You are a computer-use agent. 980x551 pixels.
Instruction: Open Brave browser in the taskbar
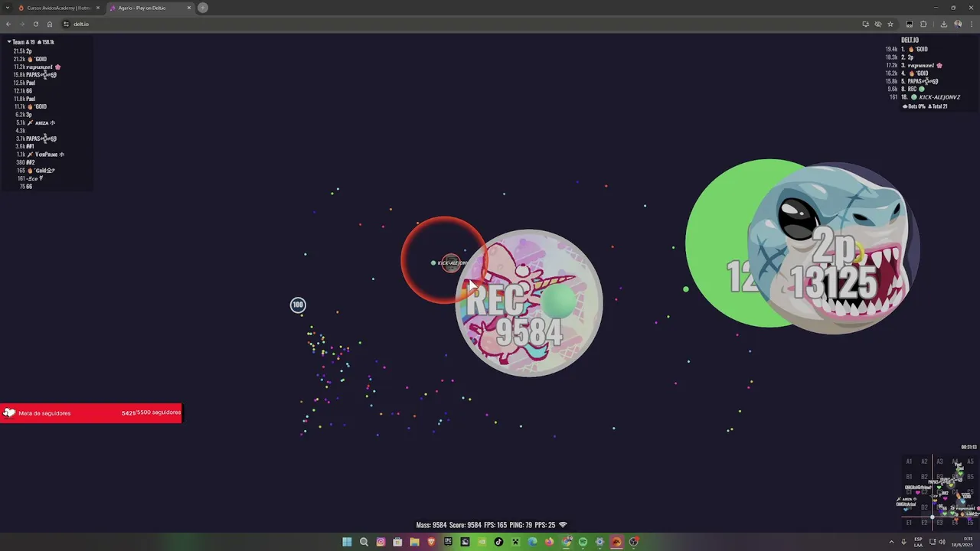pos(431,542)
